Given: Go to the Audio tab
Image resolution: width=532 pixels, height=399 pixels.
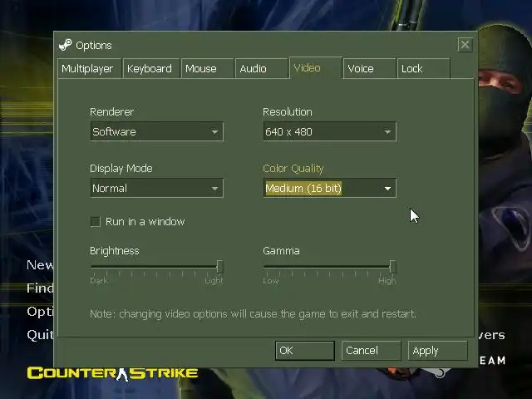Looking at the screenshot, I should coord(261,68).
